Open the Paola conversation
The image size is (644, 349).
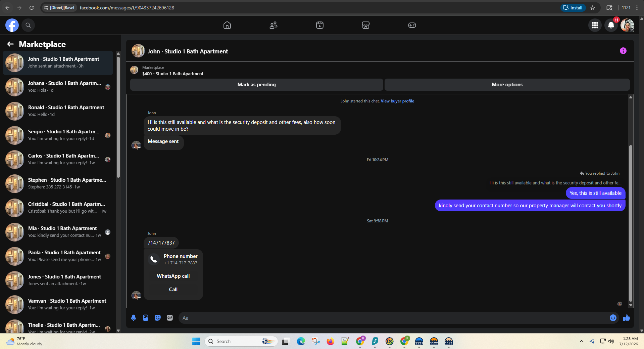[58, 256]
